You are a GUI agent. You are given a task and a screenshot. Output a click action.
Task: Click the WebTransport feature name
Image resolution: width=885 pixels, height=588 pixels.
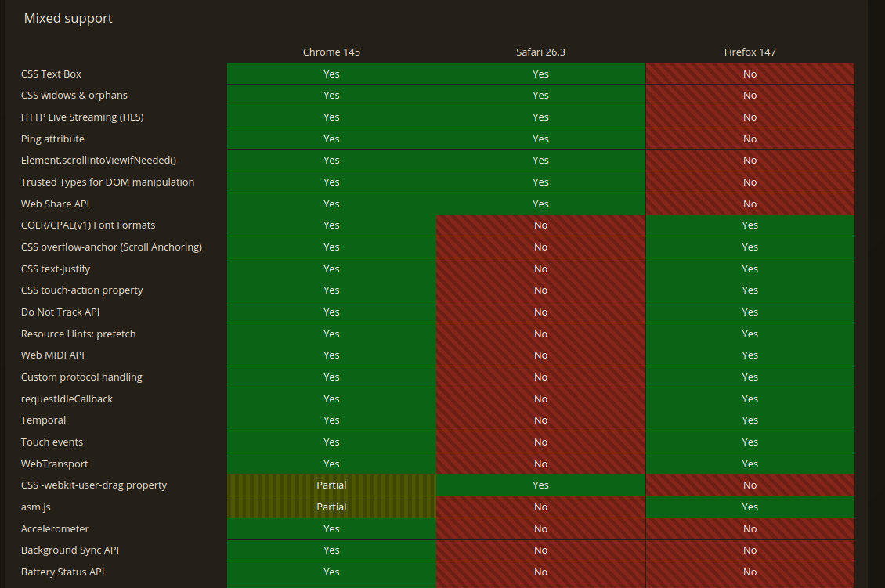click(x=52, y=463)
